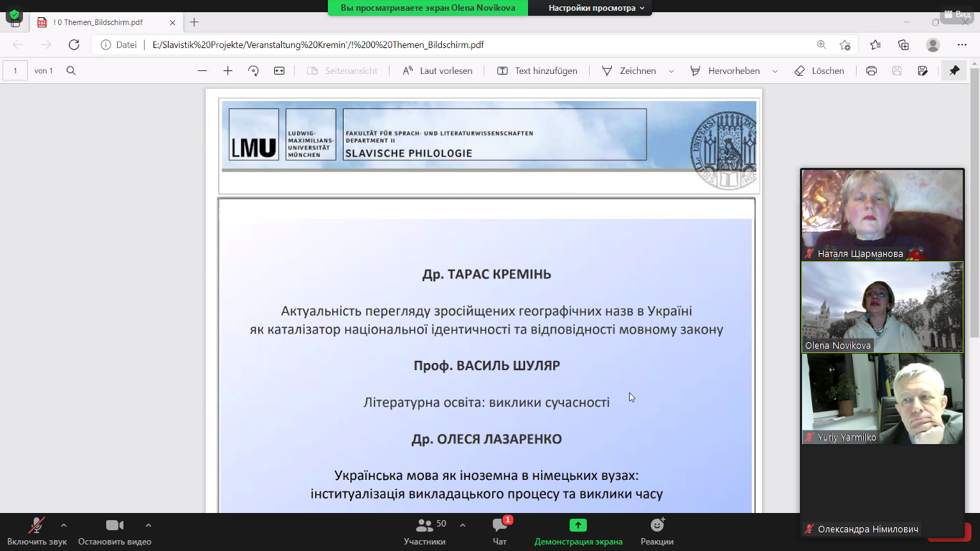Screen dimensions: 980x551
Task: Expand audio options arrow beside microphone
Action: coord(64,525)
